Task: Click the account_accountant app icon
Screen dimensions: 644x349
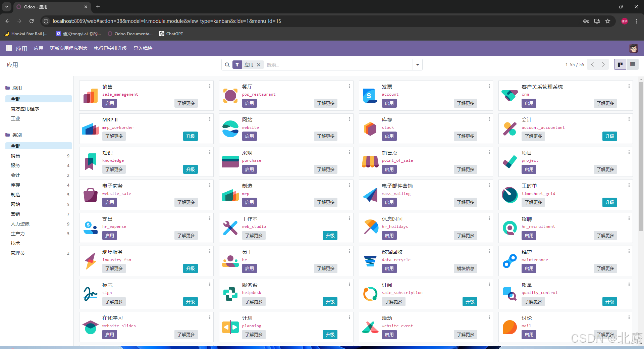Action: tap(510, 129)
